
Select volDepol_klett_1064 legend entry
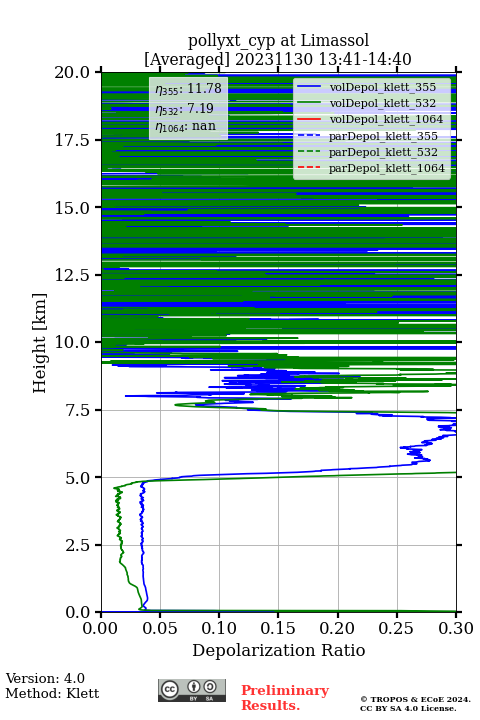point(370,119)
